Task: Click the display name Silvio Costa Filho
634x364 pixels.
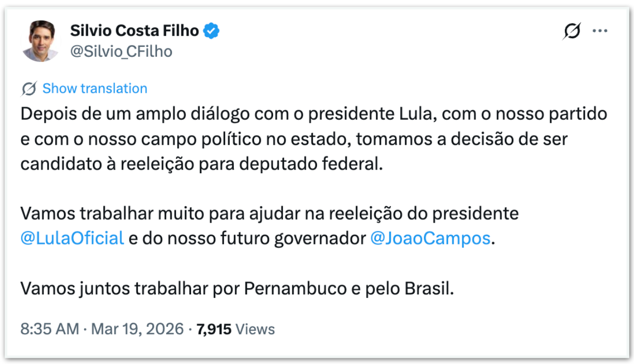Action: (x=134, y=31)
